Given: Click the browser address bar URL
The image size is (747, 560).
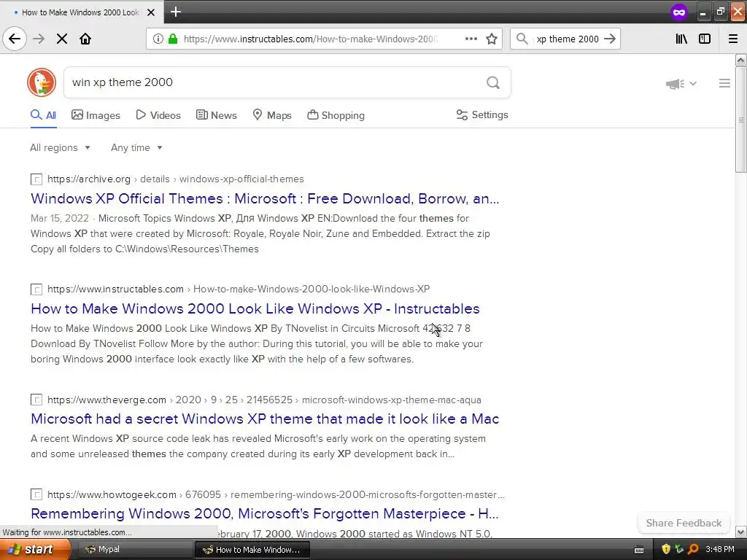Looking at the screenshot, I should click(x=310, y=39).
